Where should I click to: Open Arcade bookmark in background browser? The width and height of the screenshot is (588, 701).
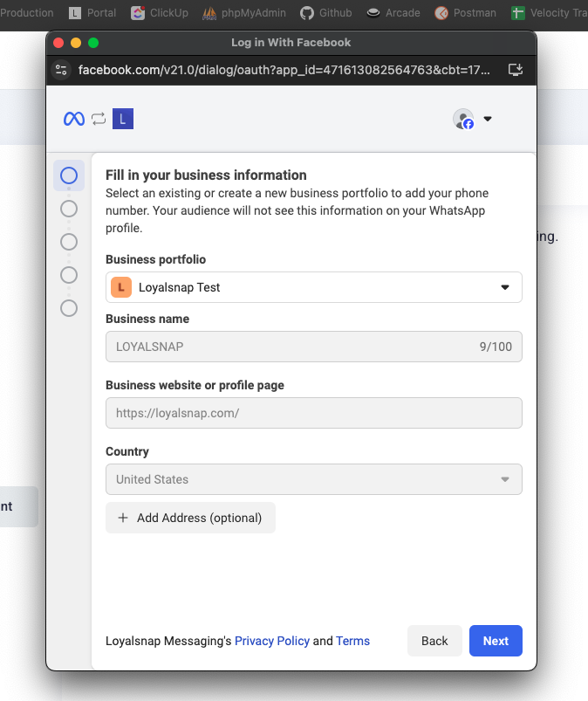coord(393,13)
